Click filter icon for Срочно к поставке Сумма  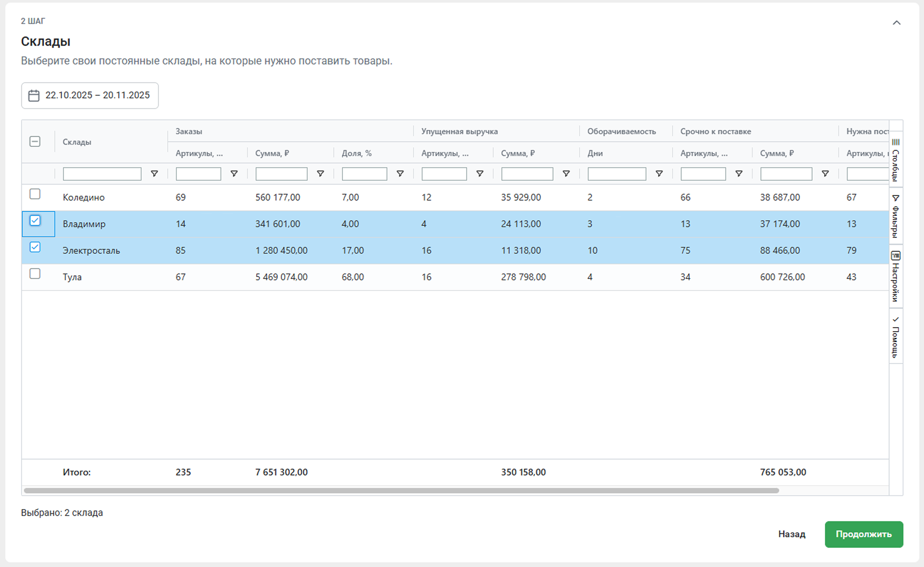pos(825,174)
